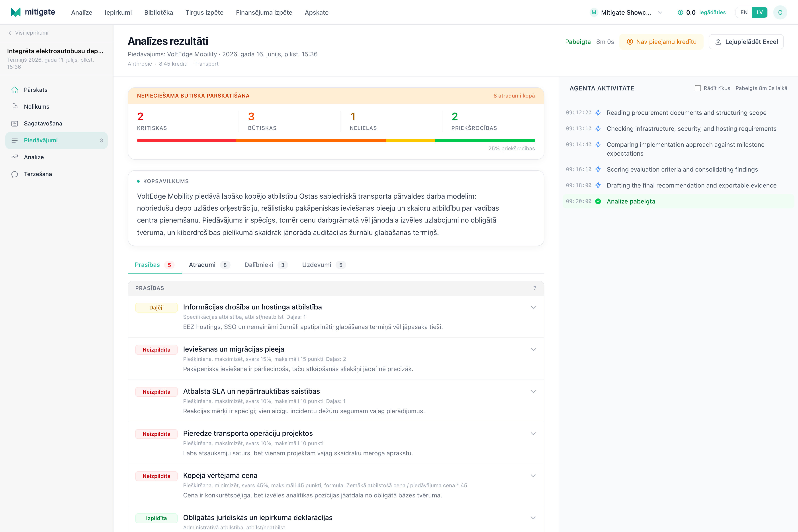Viewport: 798px width, 532px height.
Task: Click lightning icon for Checking infrastructure step
Action: pyautogui.click(x=598, y=129)
